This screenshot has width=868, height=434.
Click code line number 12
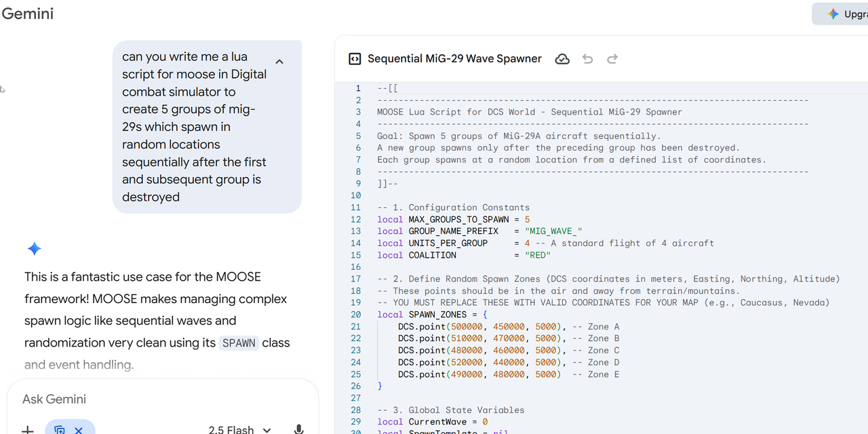[356, 220]
